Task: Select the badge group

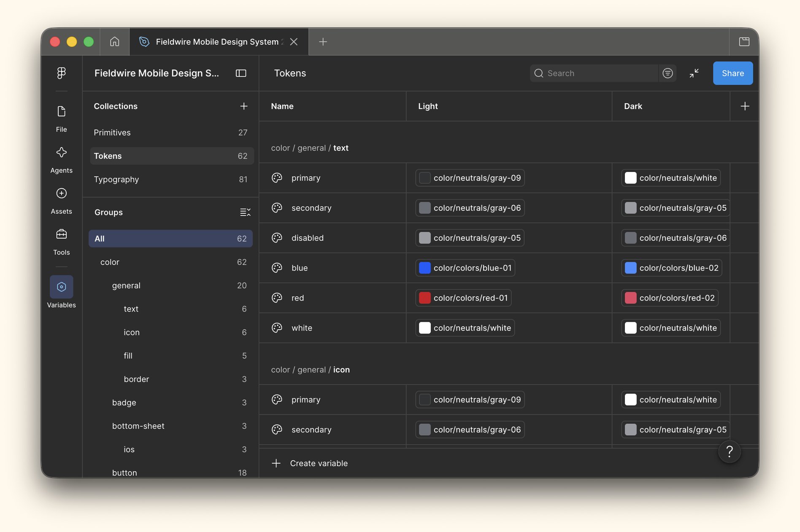Action: (170, 403)
